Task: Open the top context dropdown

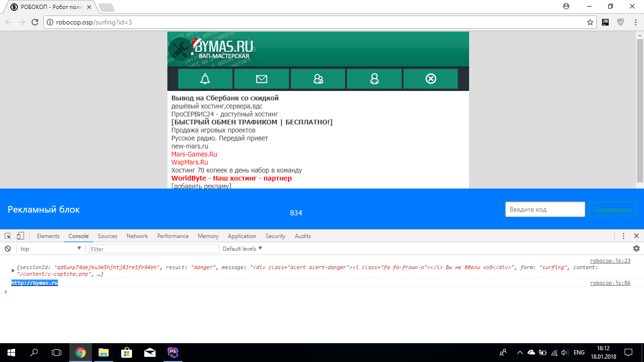Action: [50, 249]
